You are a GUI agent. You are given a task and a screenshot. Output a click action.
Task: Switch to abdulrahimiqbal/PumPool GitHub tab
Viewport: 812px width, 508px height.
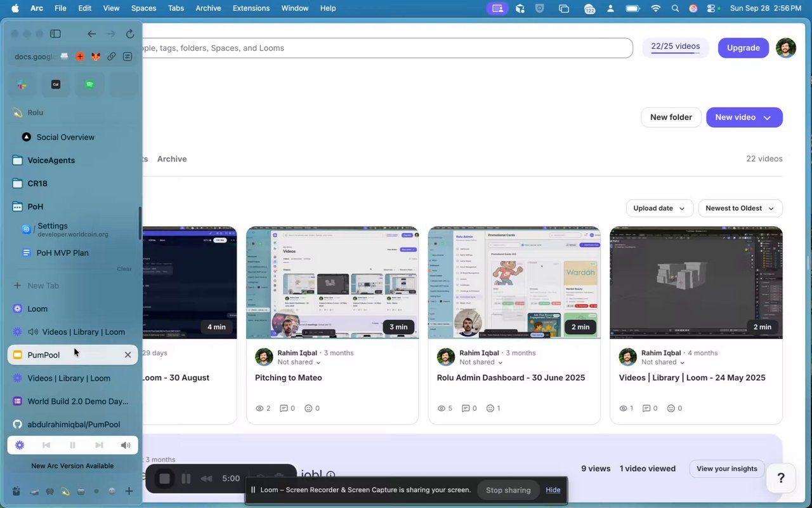tap(72, 425)
